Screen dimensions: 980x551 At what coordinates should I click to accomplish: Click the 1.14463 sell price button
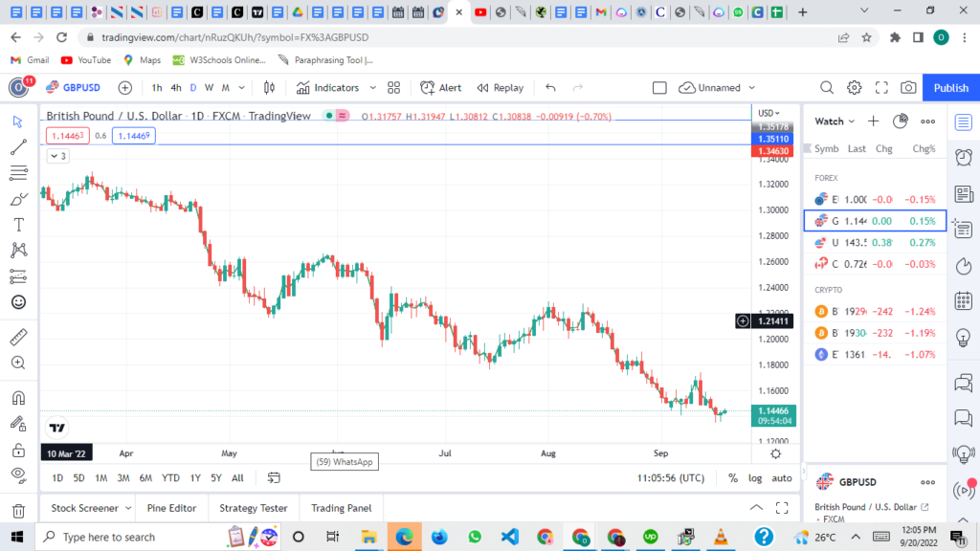[x=68, y=136]
